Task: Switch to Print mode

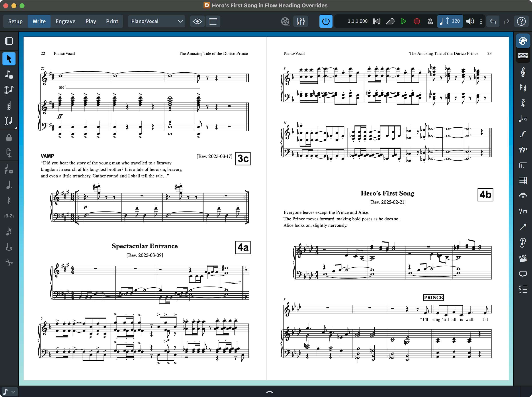Action: pos(112,21)
